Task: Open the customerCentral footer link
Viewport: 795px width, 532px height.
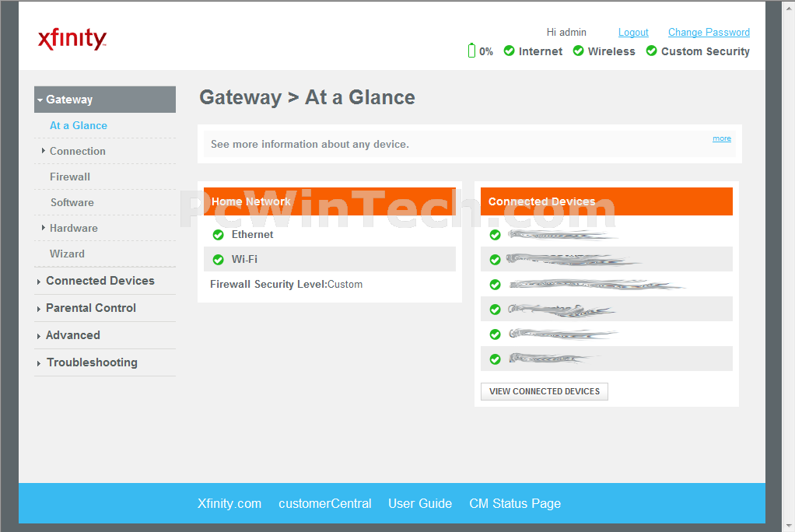Action: click(325, 503)
